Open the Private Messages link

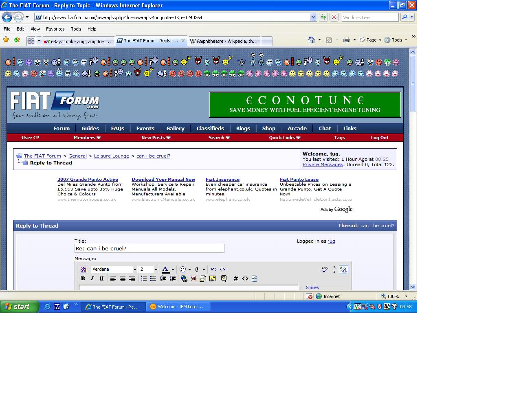coord(323,164)
